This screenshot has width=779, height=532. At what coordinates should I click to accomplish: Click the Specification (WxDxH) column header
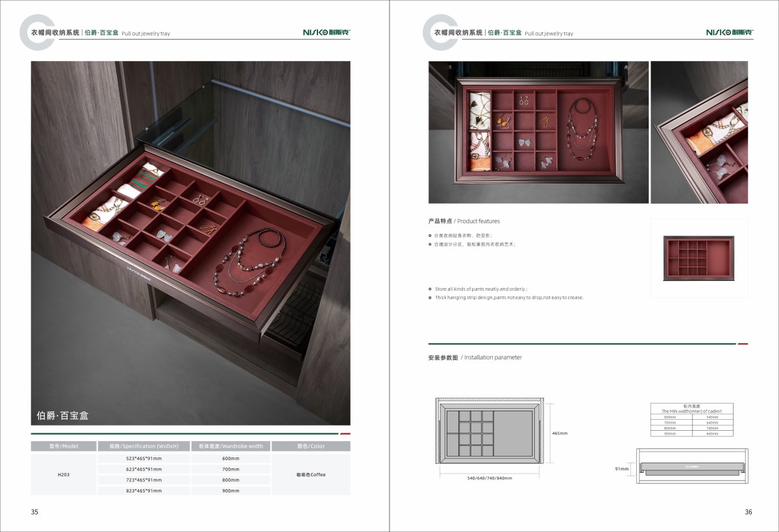point(144,446)
